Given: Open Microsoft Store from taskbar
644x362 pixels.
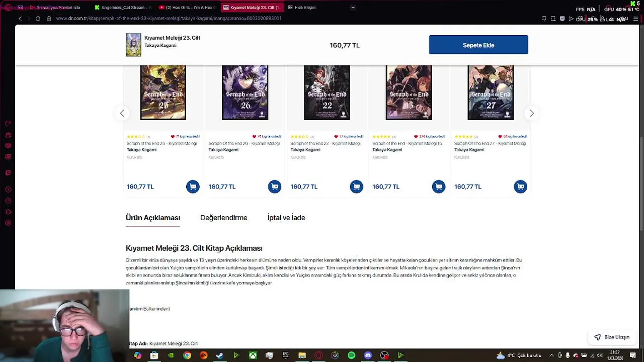Looking at the screenshot, I should (154, 355).
